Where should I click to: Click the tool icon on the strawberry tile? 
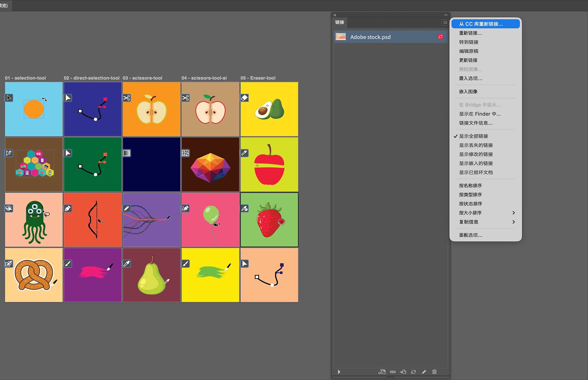coord(244,208)
